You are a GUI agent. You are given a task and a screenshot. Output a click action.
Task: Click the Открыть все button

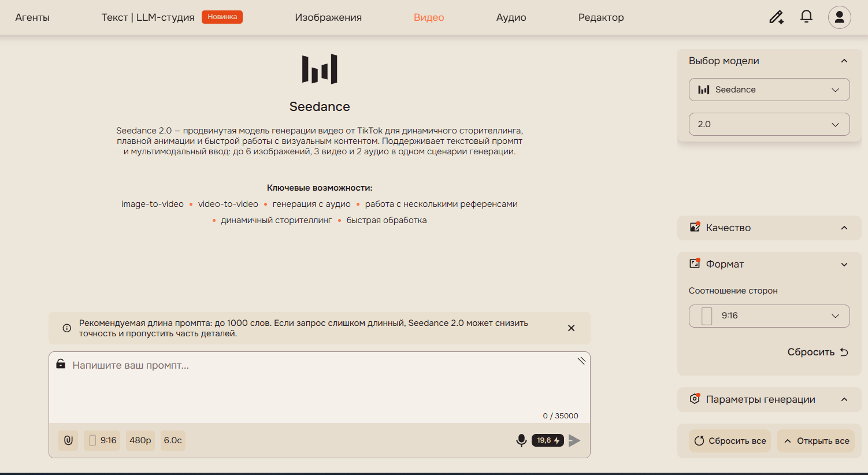816,441
